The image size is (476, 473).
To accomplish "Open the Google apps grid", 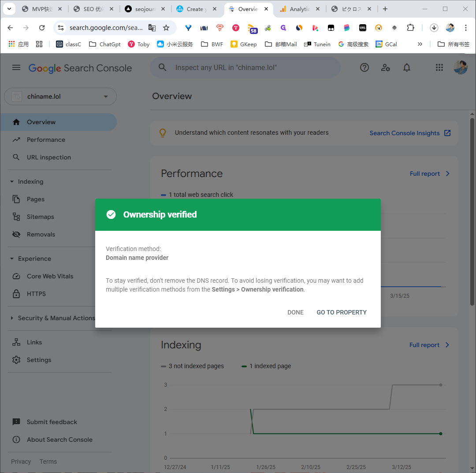I will coord(439,67).
